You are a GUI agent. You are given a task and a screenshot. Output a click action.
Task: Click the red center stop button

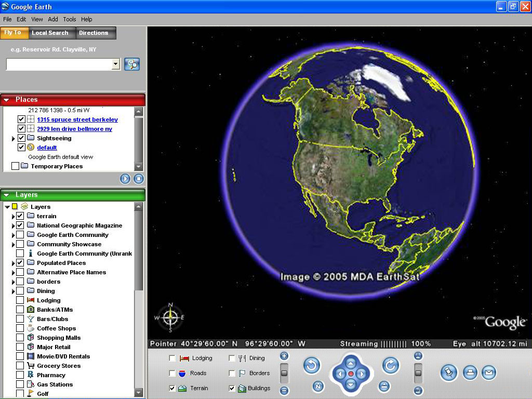click(x=351, y=374)
